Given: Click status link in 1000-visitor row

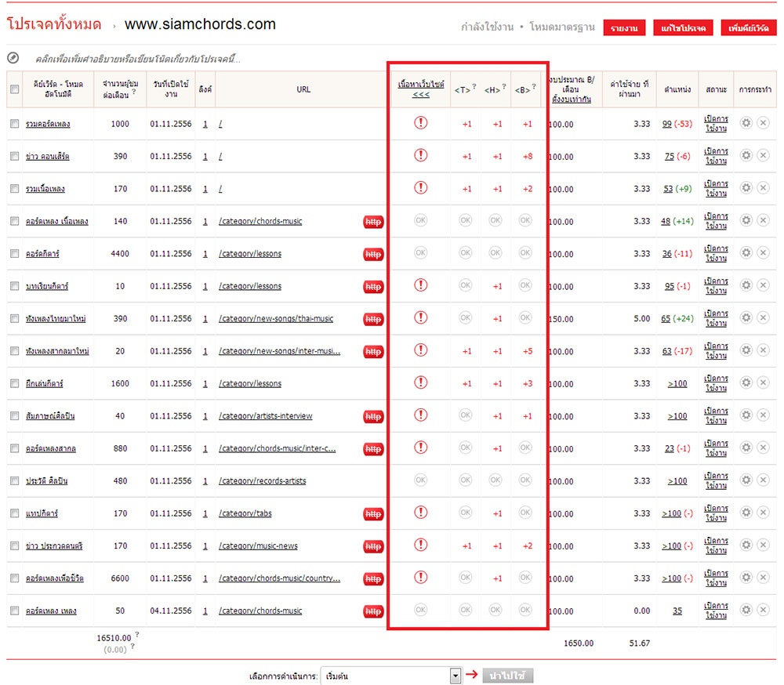Looking at the screenshot, I should (716, 124).
